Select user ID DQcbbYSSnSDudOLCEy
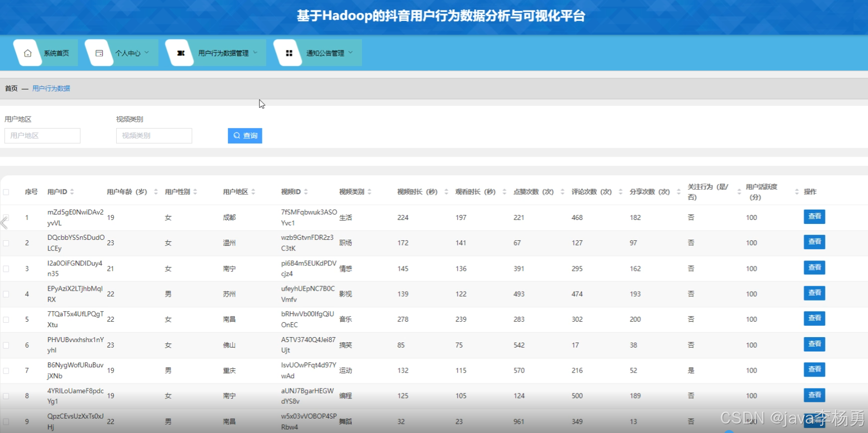 point(76,243)
